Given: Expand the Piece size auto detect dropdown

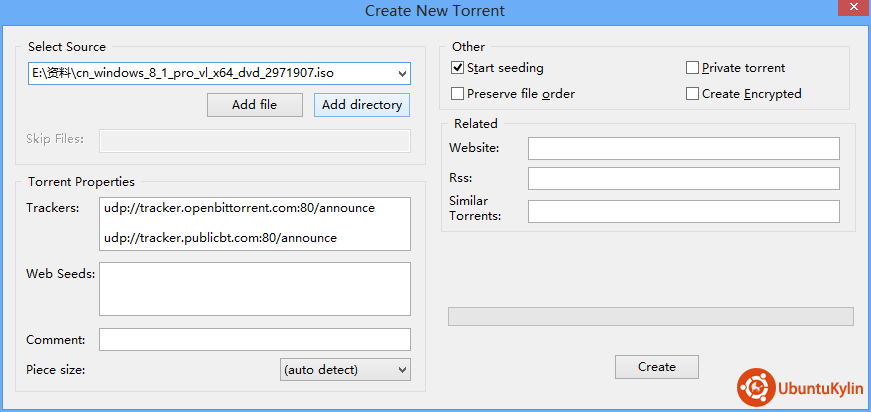Looking at the screenshot, I should 345,370.
